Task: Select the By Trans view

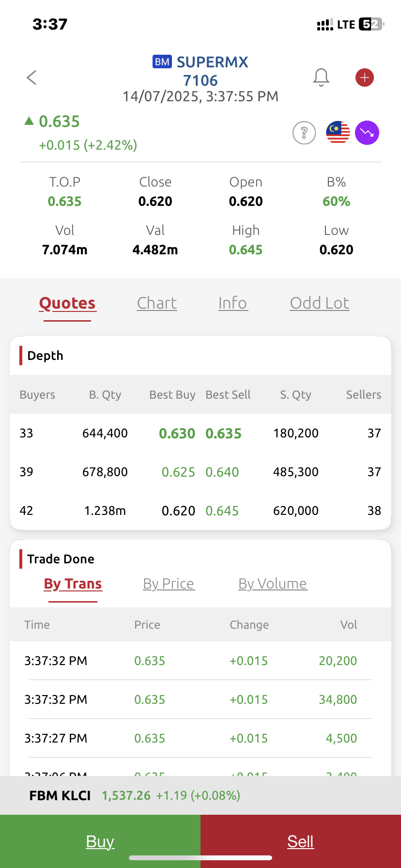Action: pos(73,584)
